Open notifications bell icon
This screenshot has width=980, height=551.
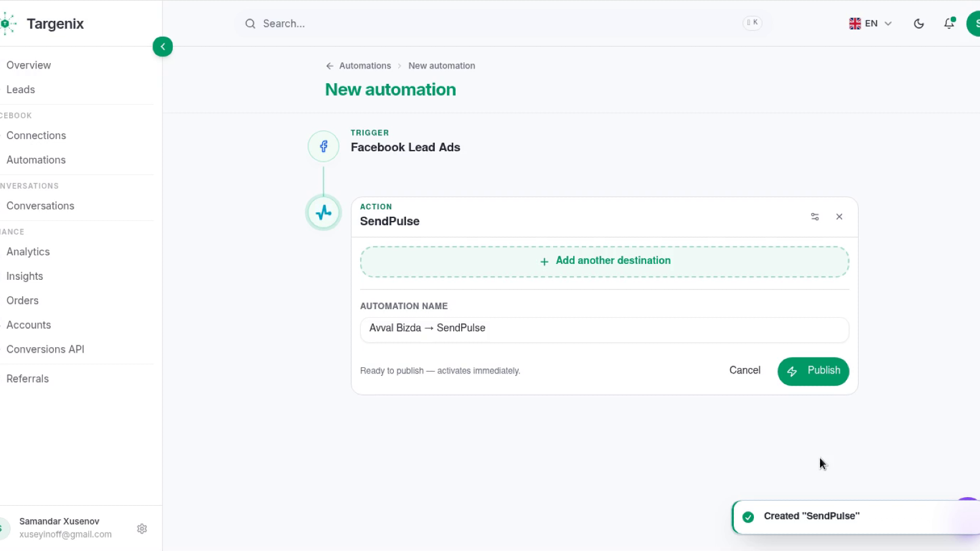[x=949, y=23]
